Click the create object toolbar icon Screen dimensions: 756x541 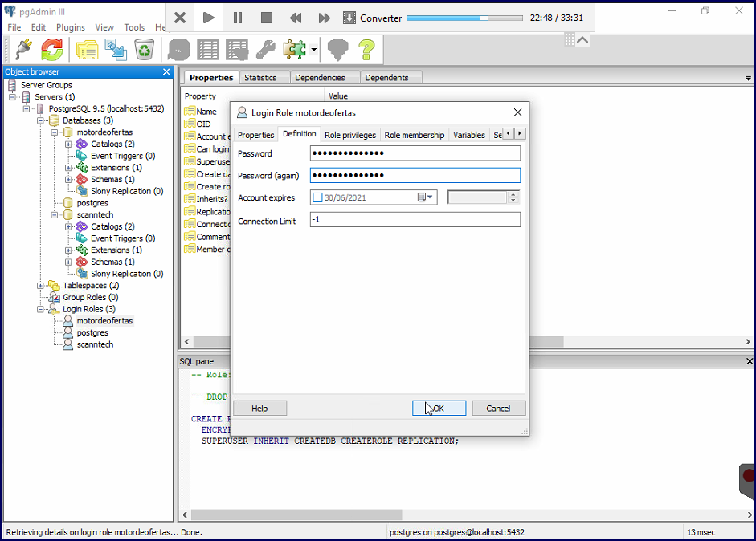point(116,49)
